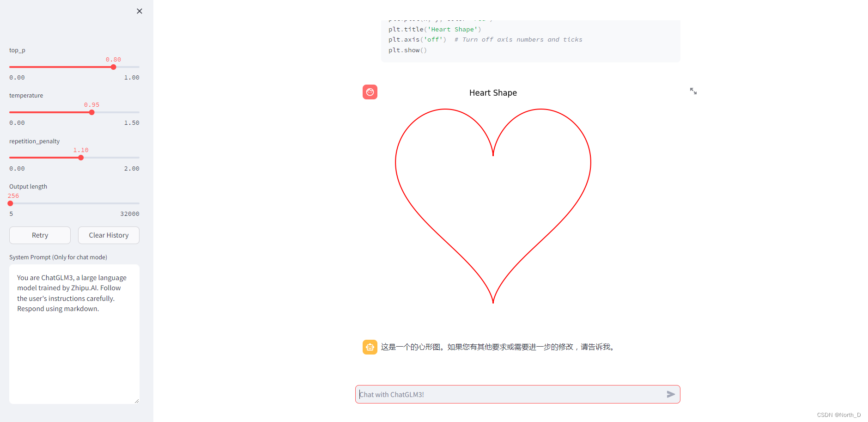Click the Output length maximum label 32000
The image size is (868, 422).
pyautogui.click(x=130, y=214)
